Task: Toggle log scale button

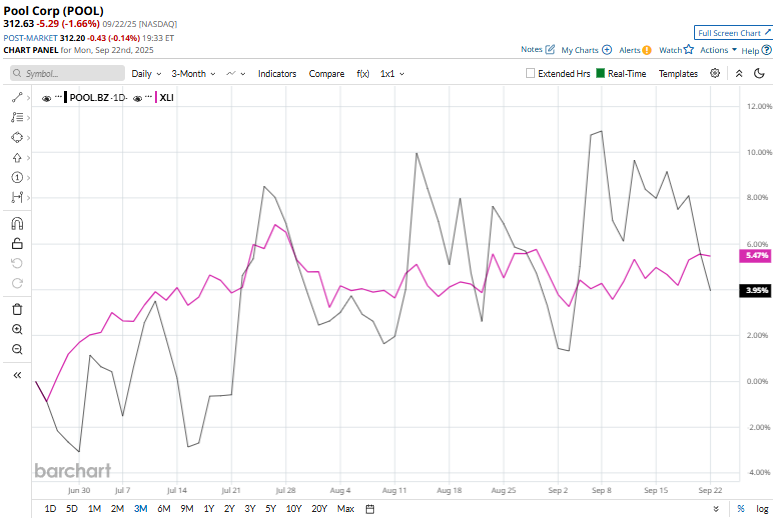Action: 762,509
